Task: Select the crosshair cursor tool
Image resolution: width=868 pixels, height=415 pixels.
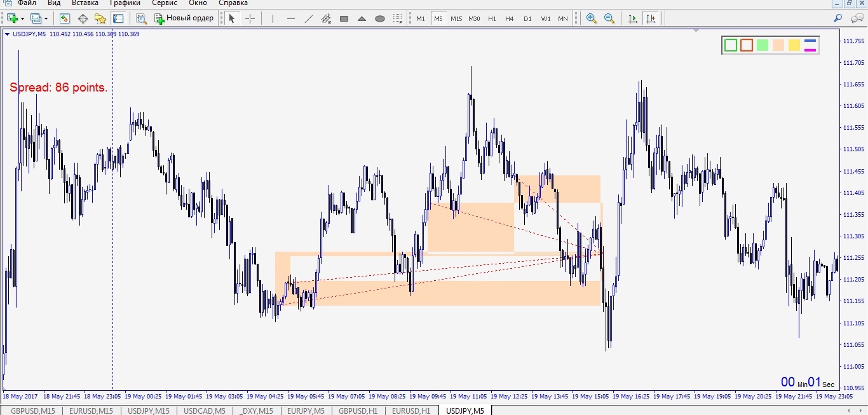Action: point(250,18)
